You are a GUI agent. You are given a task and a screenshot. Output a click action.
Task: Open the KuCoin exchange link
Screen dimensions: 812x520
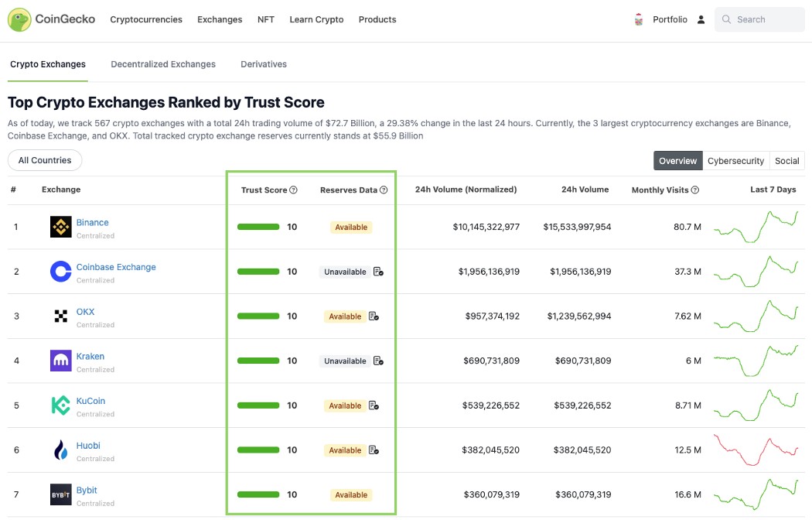(x=90, y=401)
